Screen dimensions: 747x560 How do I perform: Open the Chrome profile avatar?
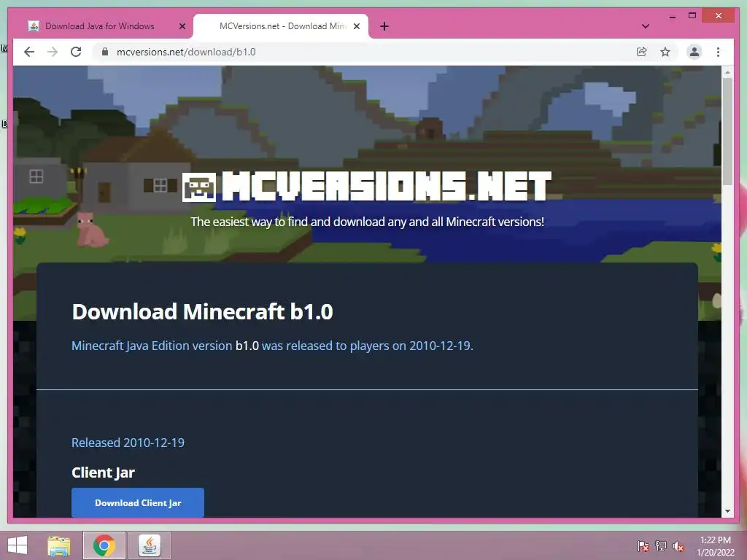(694, 52)
